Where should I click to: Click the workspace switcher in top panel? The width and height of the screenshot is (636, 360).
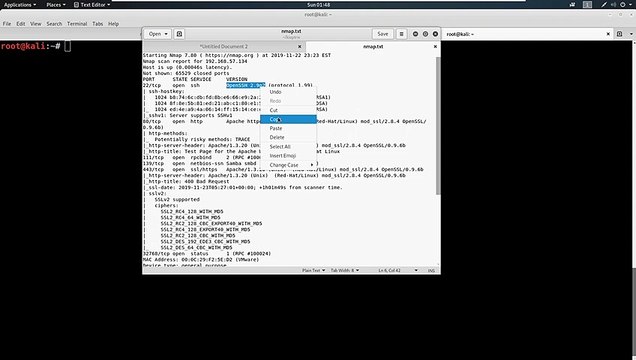click(x=587, y=5)
